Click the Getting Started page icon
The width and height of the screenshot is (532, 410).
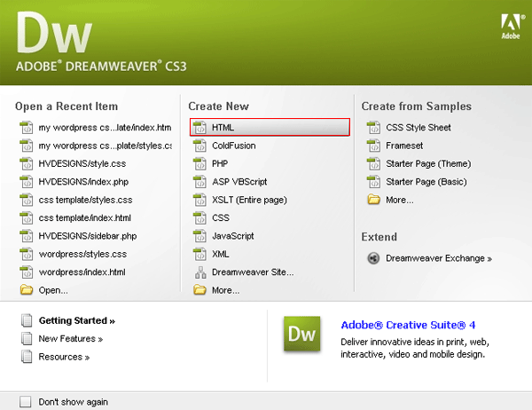[x=27, y=320]
